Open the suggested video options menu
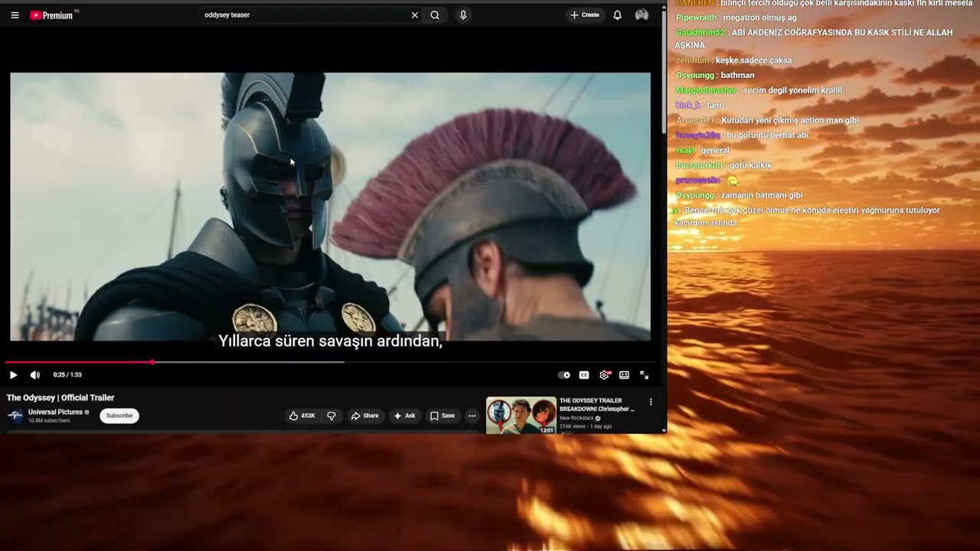The width and height of the screenshot is (980, 551). coord(651,402)
